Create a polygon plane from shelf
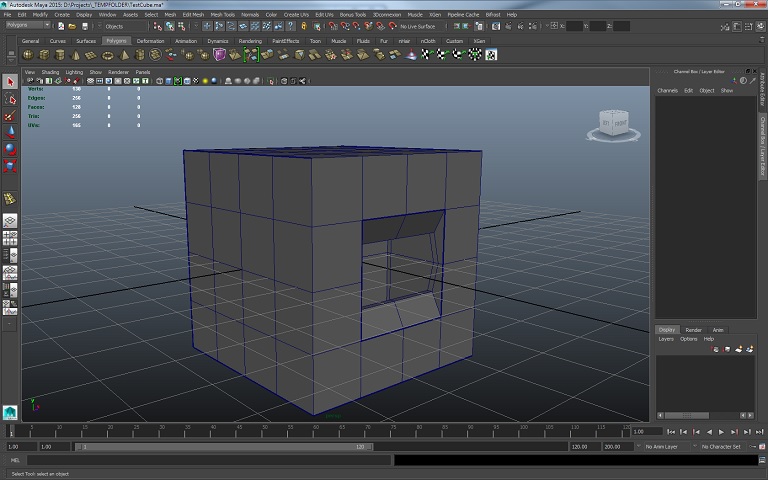The image size is (768, 480). point(91,55)
